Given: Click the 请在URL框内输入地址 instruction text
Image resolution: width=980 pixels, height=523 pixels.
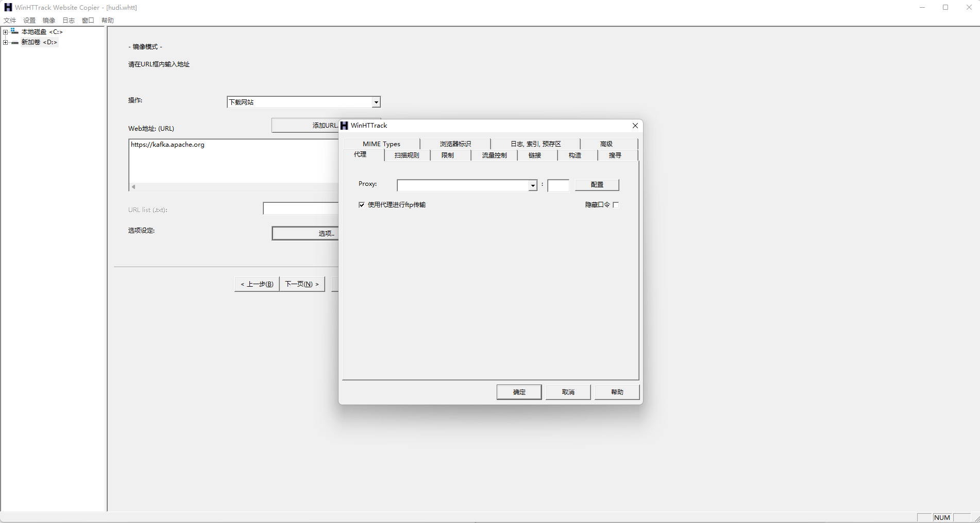Looking at the screenshot, I should (159, 64).
